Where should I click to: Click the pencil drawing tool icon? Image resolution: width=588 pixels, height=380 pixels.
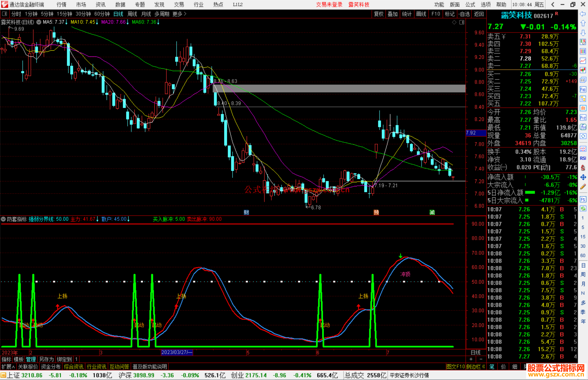click(x=583, y=187)
